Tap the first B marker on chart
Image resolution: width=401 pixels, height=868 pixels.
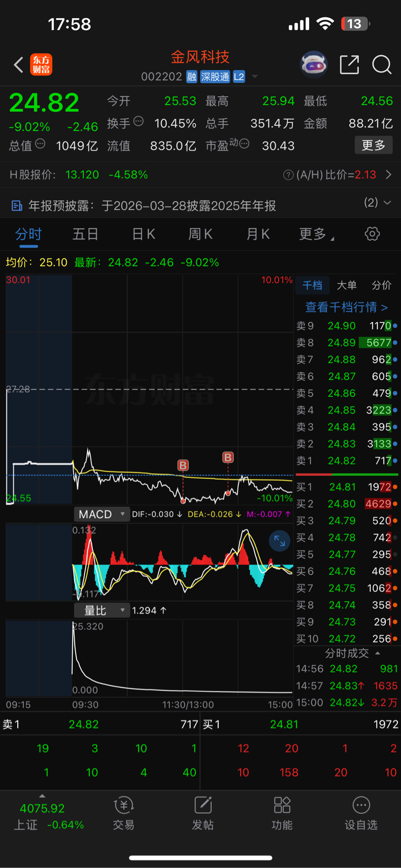tap(183, 465)
